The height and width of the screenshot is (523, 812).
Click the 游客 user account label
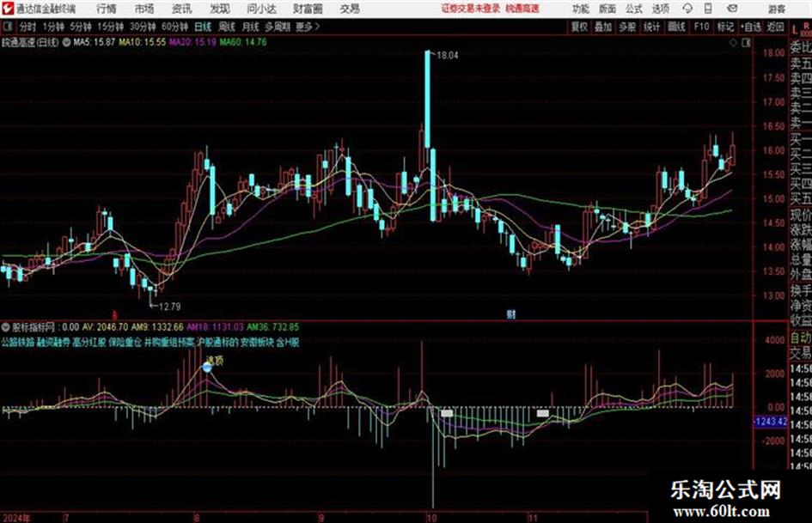point(776,9)
